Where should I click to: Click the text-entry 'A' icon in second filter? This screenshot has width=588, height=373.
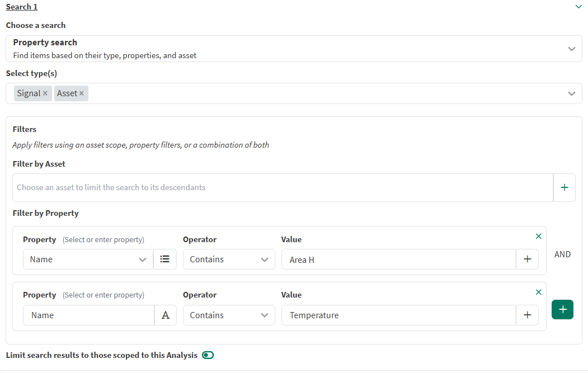coord(166,315)
